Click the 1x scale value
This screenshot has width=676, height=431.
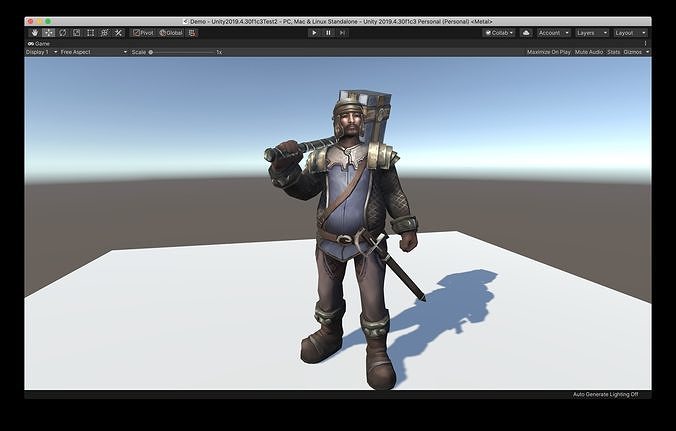tap(219, 52)
